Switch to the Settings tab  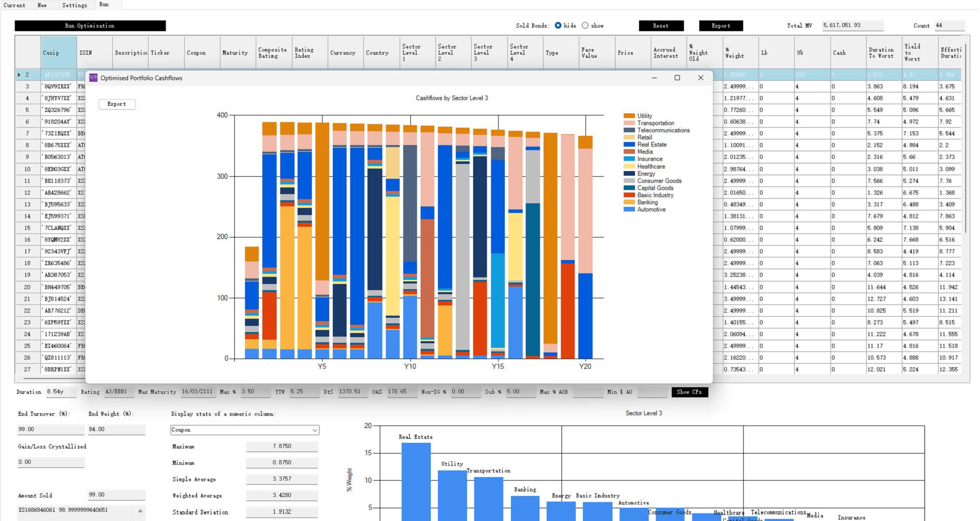pos(75,5)
